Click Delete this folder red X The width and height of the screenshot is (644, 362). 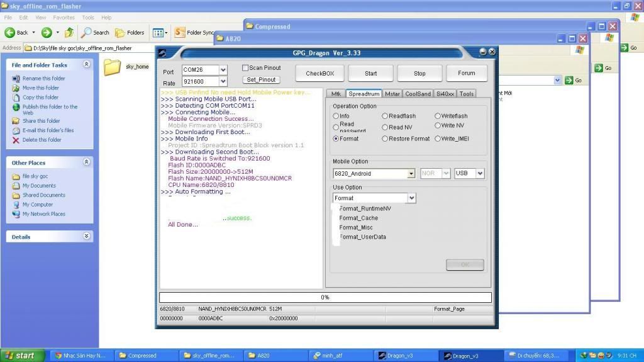16,140
